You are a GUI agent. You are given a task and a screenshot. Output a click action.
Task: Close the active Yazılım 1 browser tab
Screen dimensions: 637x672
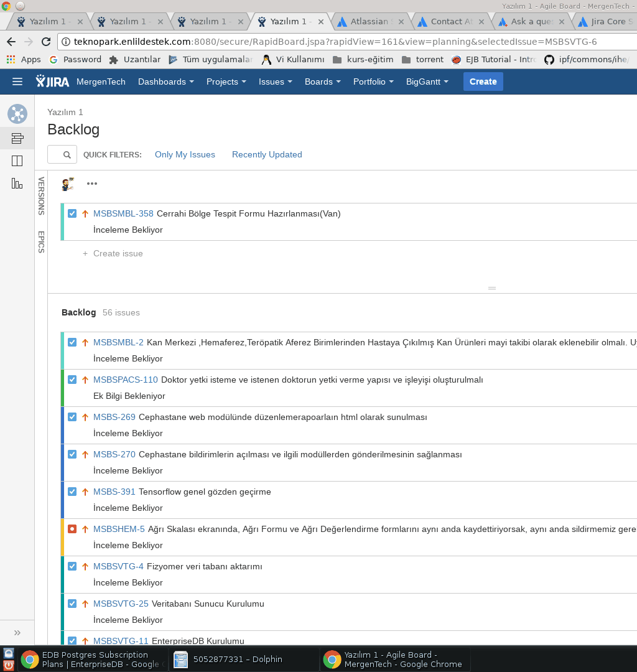[x=321, y=21]
